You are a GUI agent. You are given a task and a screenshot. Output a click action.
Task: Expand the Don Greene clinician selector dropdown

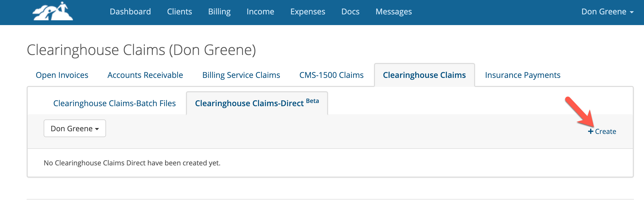point(75,128)
